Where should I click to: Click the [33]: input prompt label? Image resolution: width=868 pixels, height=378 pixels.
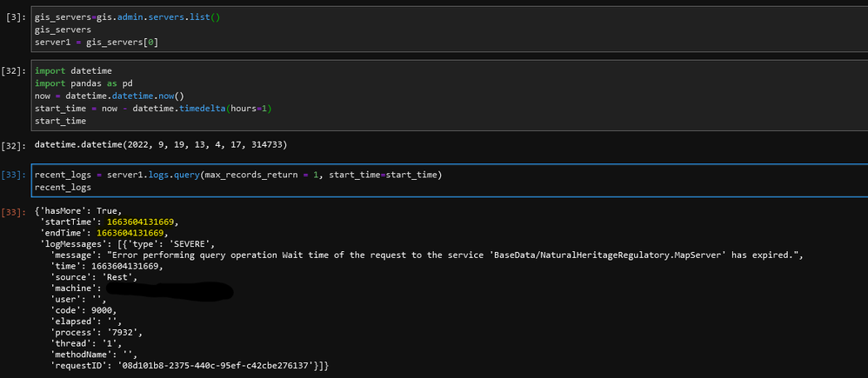[x=13, y=176]
